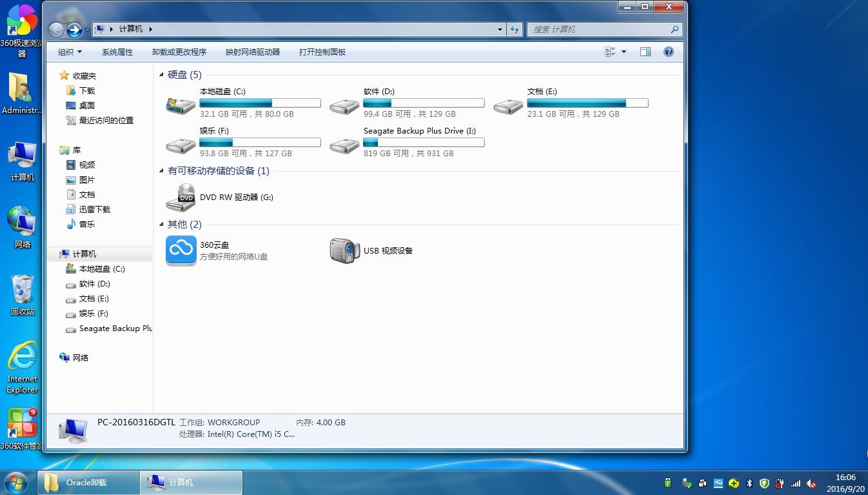Refresh the address bar location
868x495 pixels.
tap(514, 29)
